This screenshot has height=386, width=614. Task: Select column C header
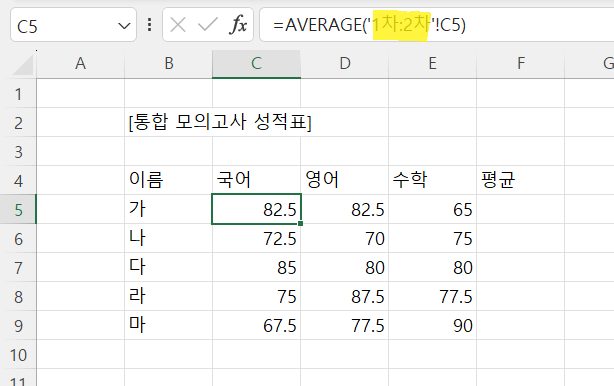256,63
